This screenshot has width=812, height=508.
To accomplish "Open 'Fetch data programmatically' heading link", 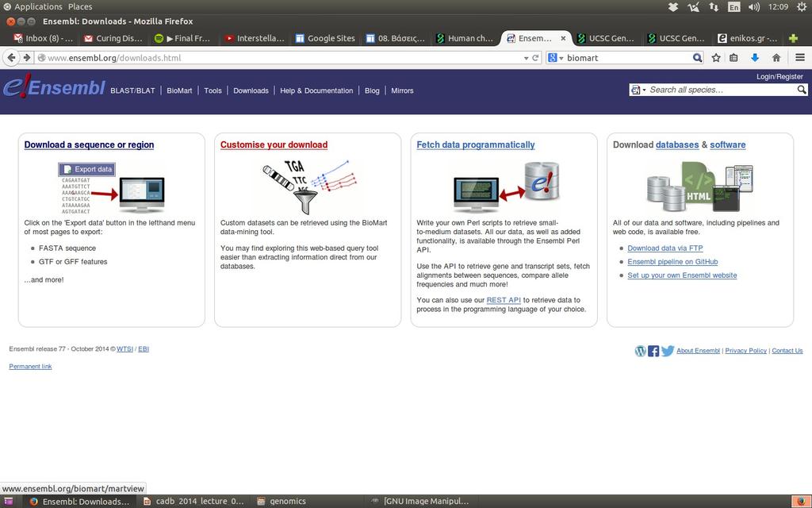I will pyautogui.click(x=476, y=144).
